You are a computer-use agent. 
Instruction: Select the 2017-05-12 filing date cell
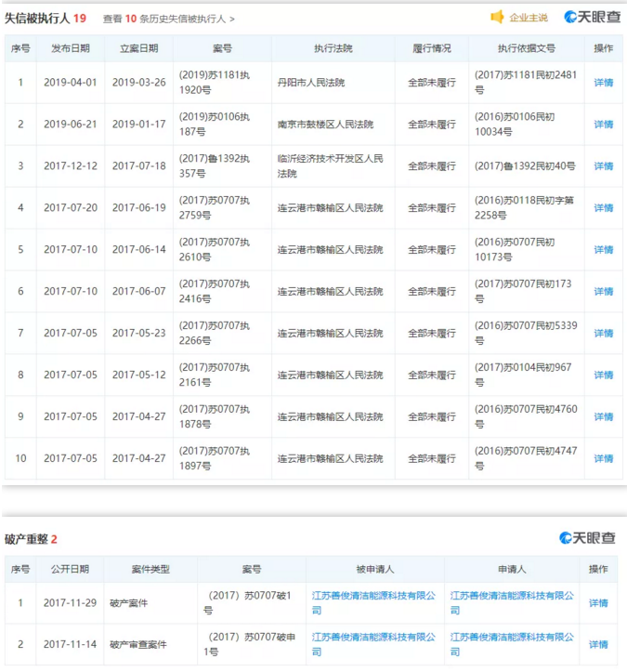coord(138,375)
